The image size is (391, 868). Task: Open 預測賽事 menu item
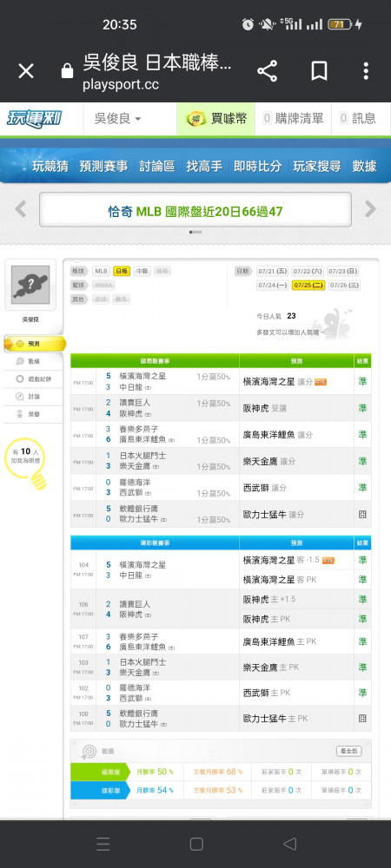(x=103, y=166)
